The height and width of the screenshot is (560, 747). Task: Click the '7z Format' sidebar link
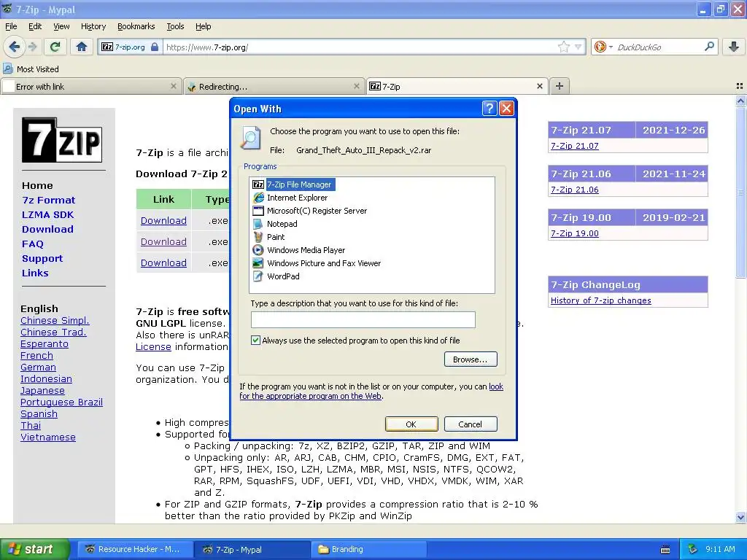pos(49,200)
